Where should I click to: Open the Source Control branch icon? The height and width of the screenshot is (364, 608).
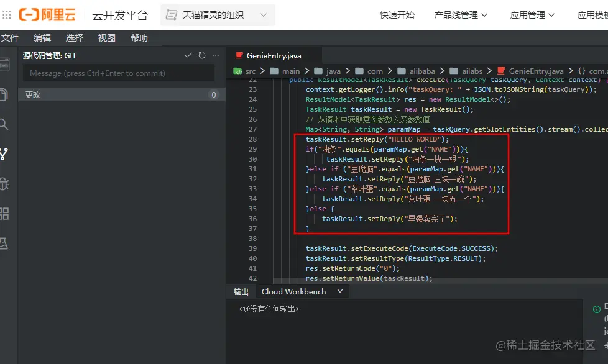[4, 154]
